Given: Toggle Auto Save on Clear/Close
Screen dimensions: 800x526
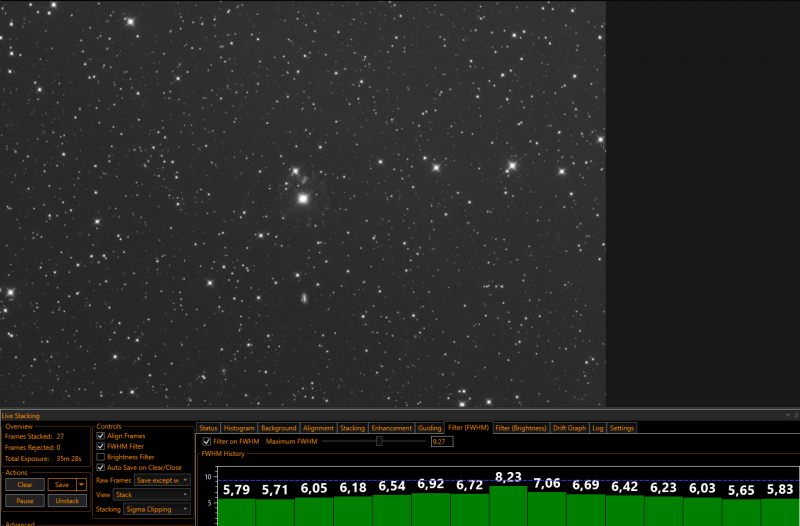Looking at the screenshot, I should pos(101,467).
